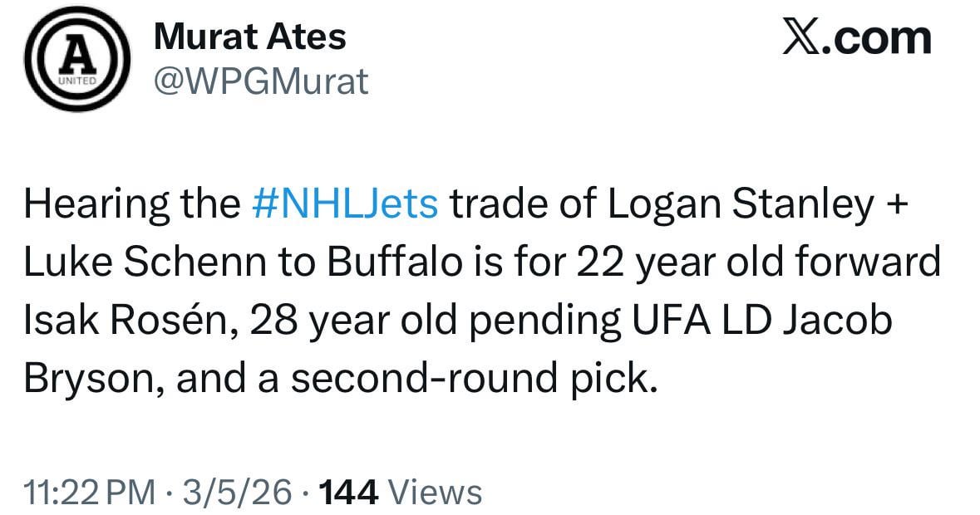This screenshot has height=515, width=980.
Task: Click the Views label
Action: pos(436,492)
